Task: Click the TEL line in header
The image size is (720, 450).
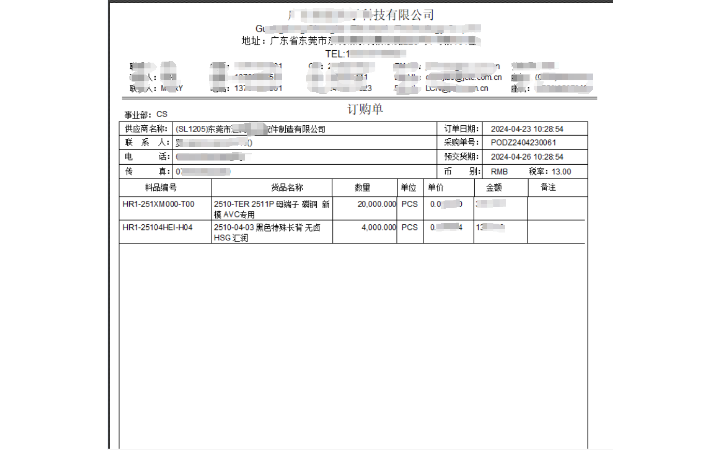Action: [365, 54]
